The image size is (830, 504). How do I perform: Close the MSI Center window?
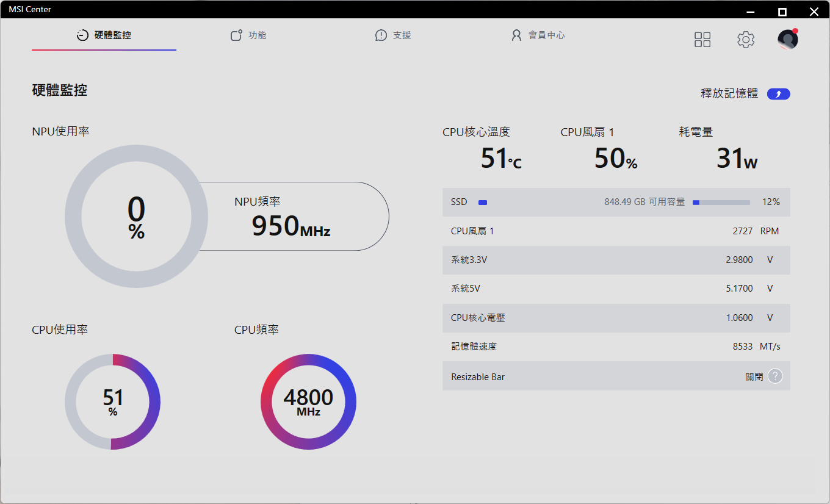pyautogui.click(x=814, y=12)
